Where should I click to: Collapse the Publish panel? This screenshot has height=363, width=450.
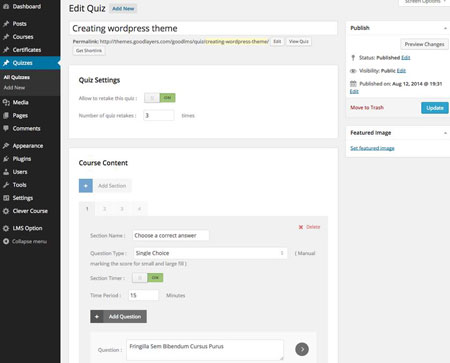tap(445, 28)
